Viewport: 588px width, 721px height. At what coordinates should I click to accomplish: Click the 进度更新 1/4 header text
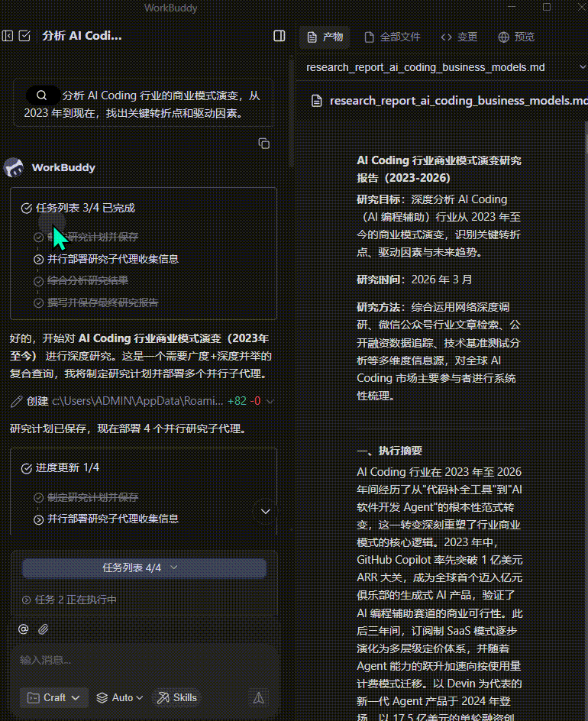point(67,467)
